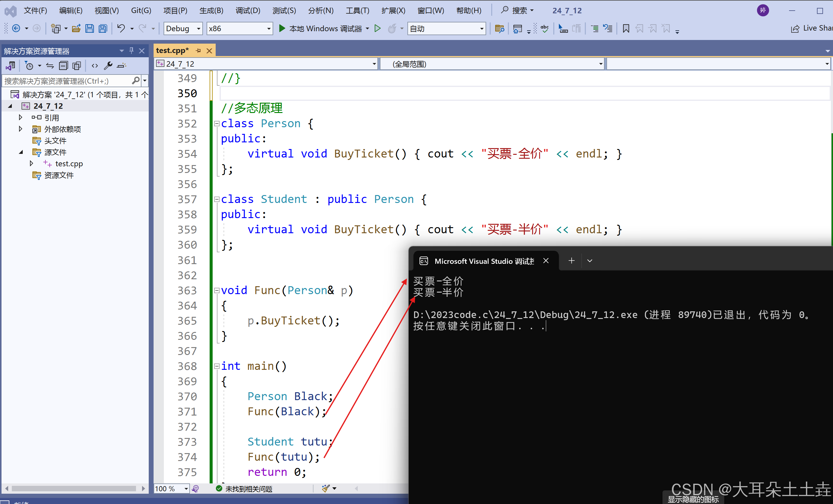Open the 调试(D) menu
833x504 pixels.
pos(247,11)
